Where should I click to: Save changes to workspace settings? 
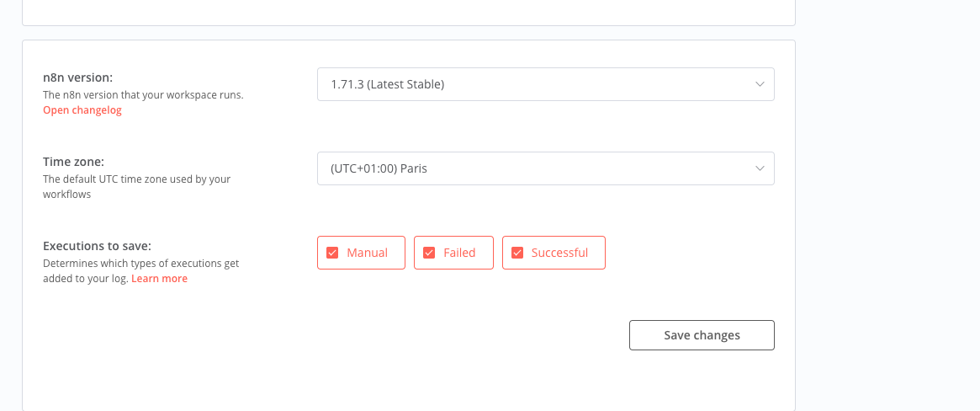pos(702,335)
